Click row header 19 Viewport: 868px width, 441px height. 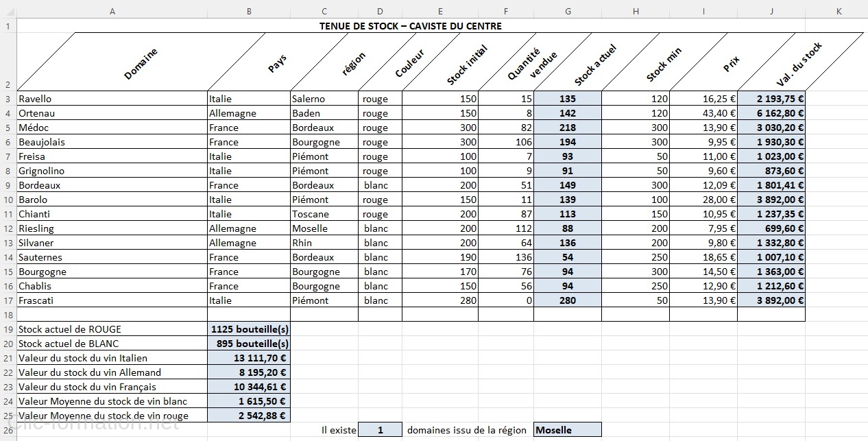point(8,329)
